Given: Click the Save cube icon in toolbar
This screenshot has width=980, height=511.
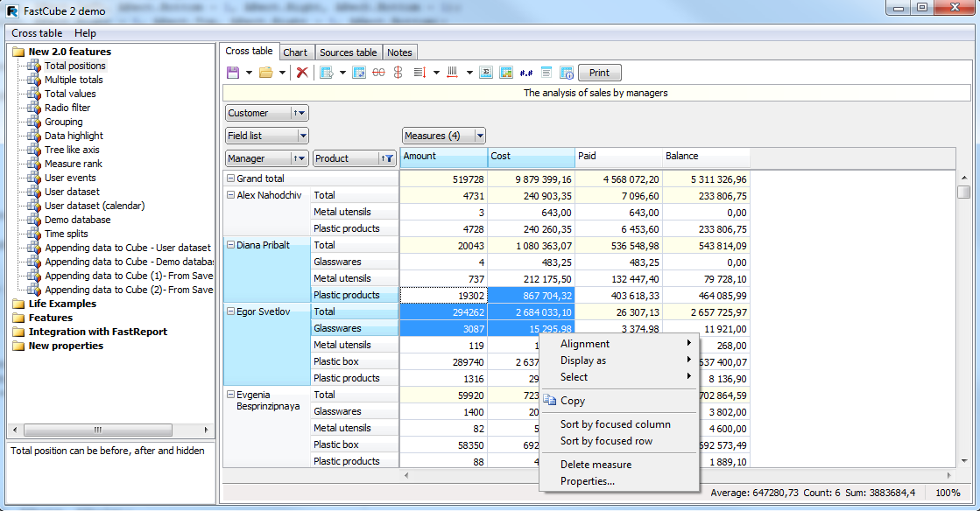Looking at the screenshot, I should (x=233, y=73).
